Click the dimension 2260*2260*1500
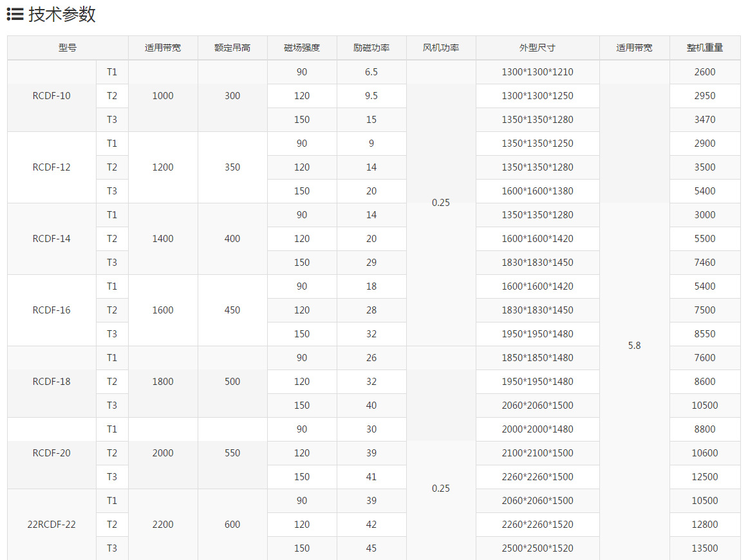The width and height of the screenshot is (748, 560). [538, 477]
